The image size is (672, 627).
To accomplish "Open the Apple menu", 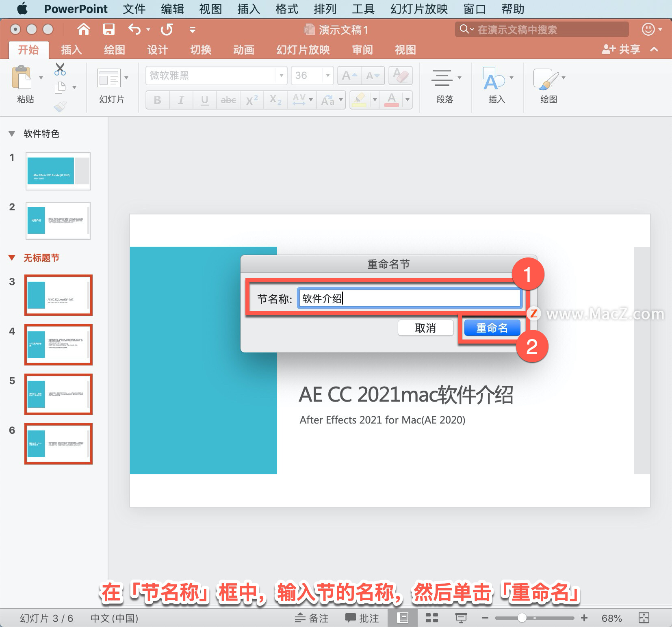I will pos(23,9).
